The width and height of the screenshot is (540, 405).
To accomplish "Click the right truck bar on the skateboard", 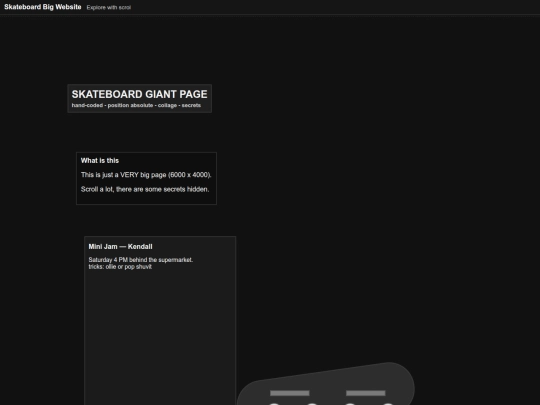I will pyautogui.click(x=366, y=393).
